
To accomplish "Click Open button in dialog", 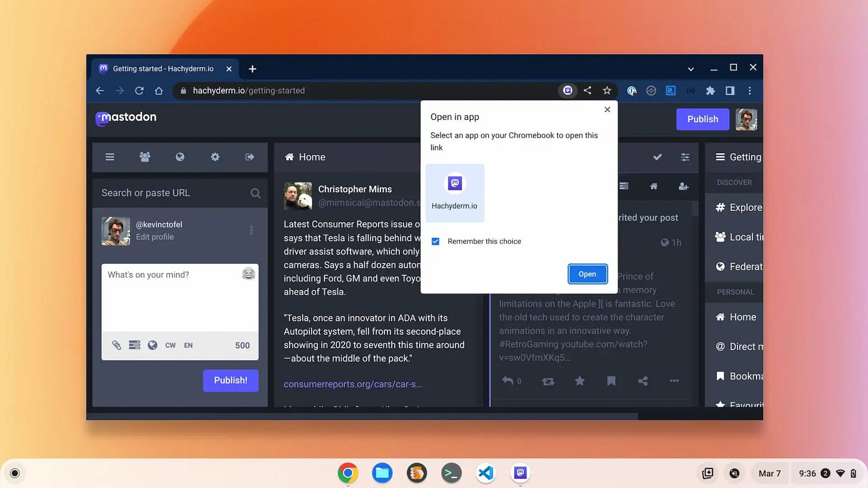I will [x=587, y=274].
